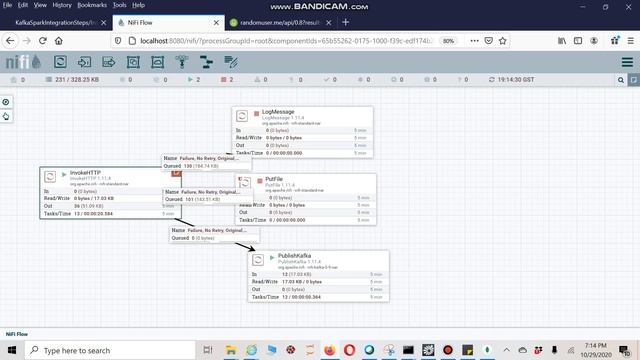
Task: Open the page actions ellipsis menu
Action: coord(474,41)
